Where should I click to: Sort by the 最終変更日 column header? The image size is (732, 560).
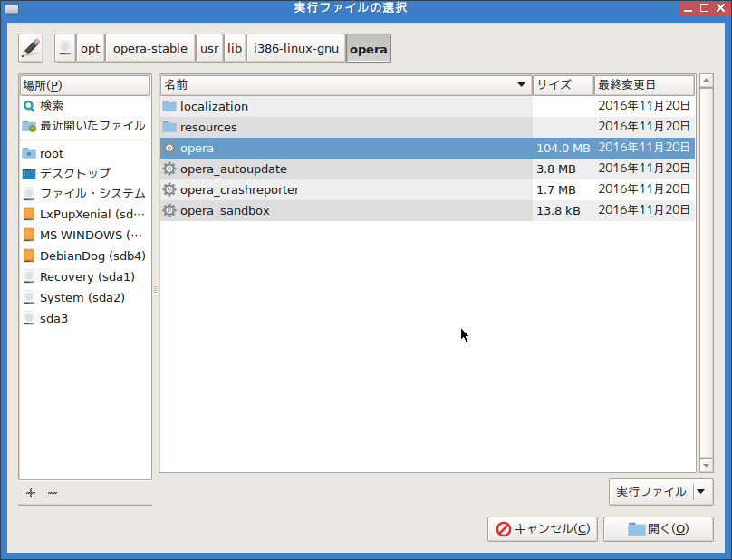[x=644, y=85]
